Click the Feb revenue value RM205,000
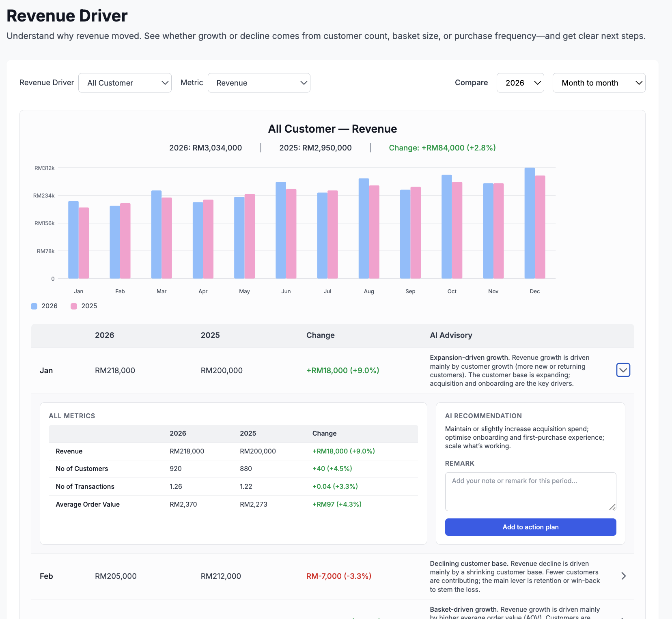 [x=115, y=576]
